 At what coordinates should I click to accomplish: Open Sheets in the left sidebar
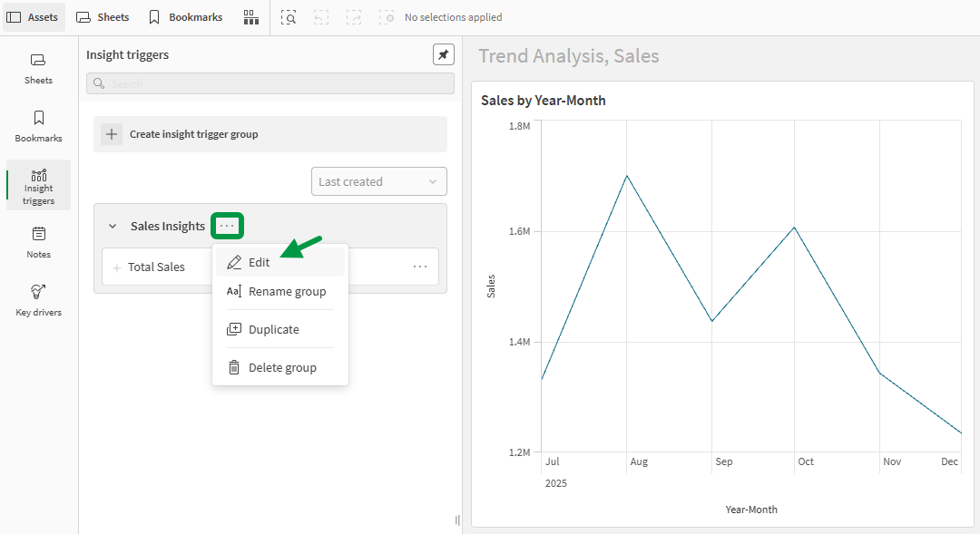(38, 68)
